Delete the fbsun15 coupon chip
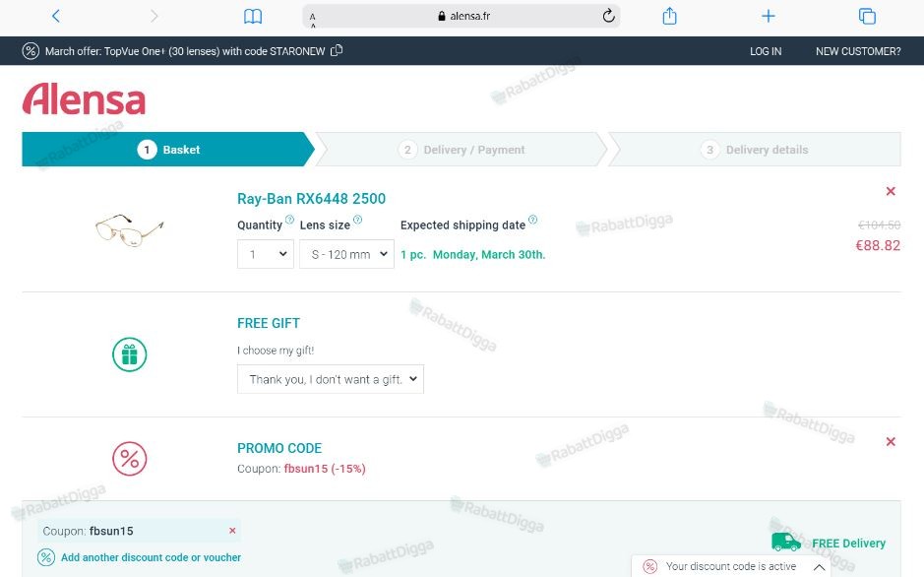Viewport: 924px width, 577px height. click(x=232, y=531)
